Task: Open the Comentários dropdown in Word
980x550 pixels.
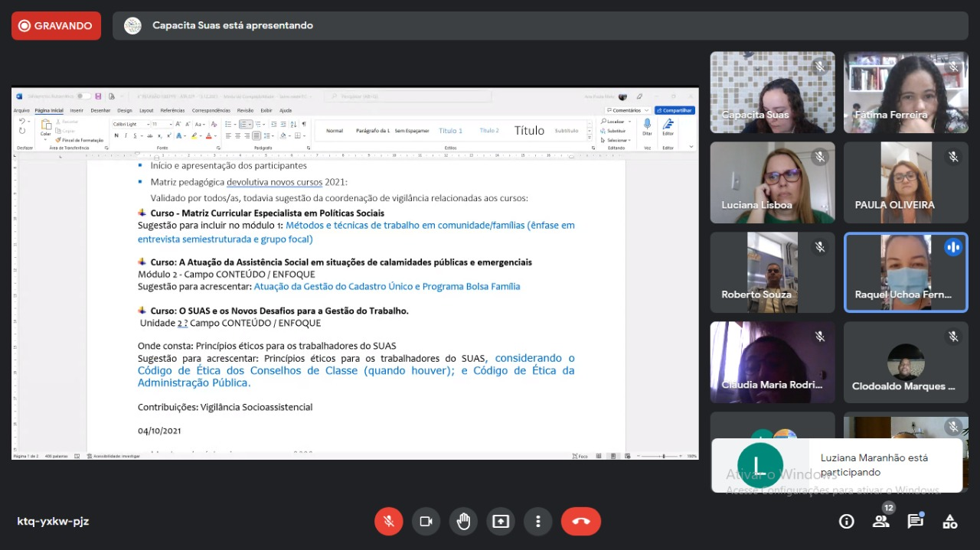Action: click(x=628, y=110)
